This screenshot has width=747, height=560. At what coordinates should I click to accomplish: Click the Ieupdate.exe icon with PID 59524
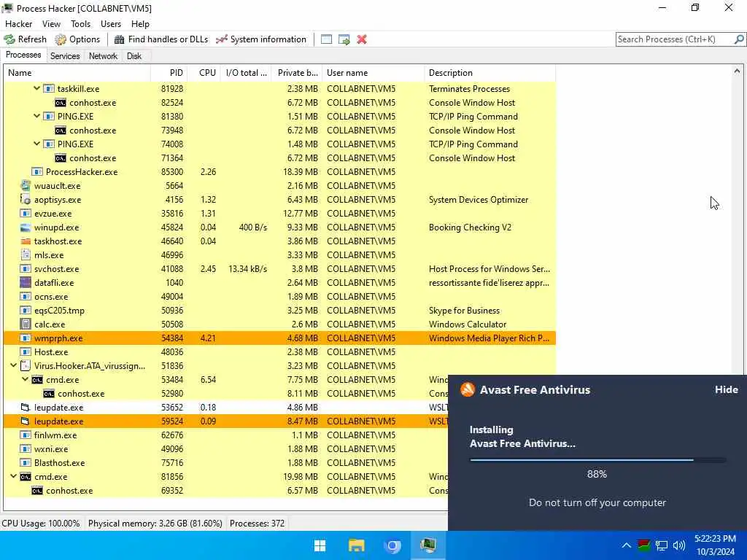tap(26, 421)
